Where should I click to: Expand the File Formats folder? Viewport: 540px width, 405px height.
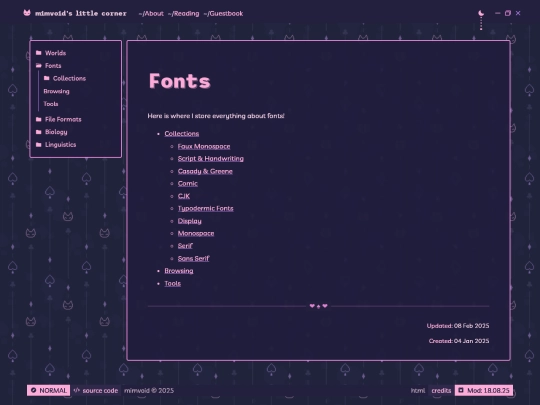(39, 119)
